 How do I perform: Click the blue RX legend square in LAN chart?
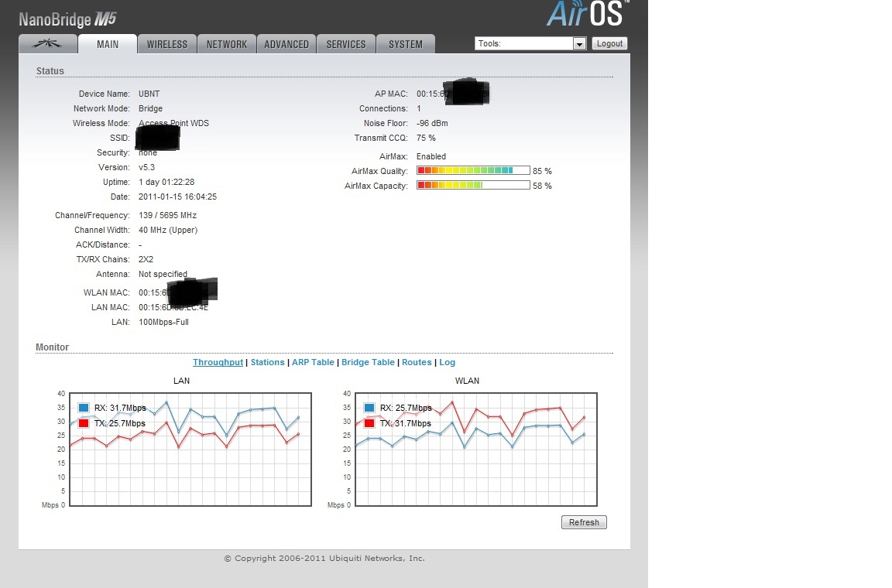(84, 408)
